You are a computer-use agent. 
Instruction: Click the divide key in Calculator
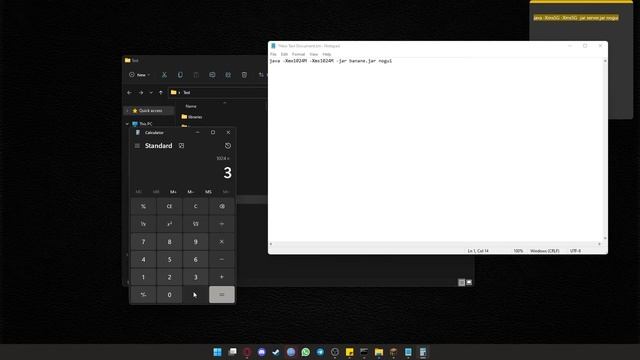pyautogui.click(x=222, y=224)
